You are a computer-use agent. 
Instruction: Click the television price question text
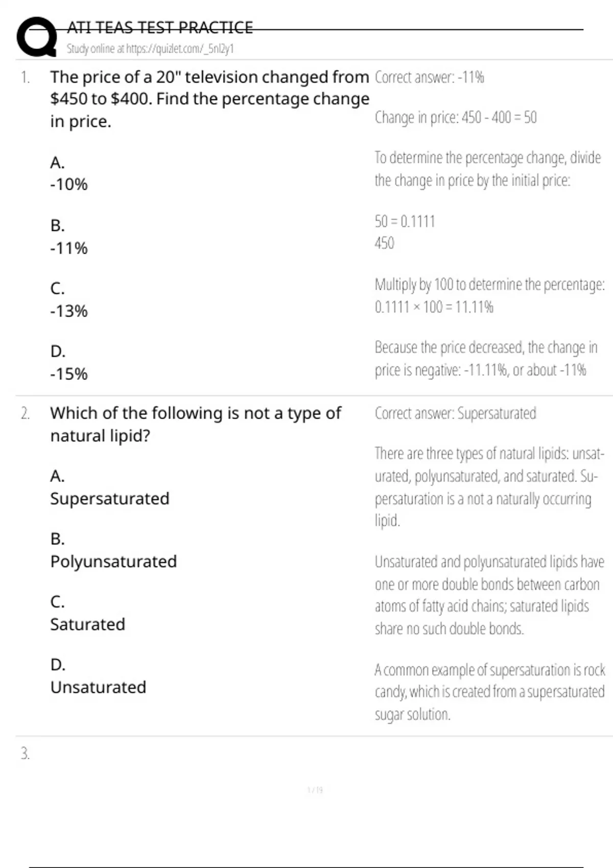point(209,99)
